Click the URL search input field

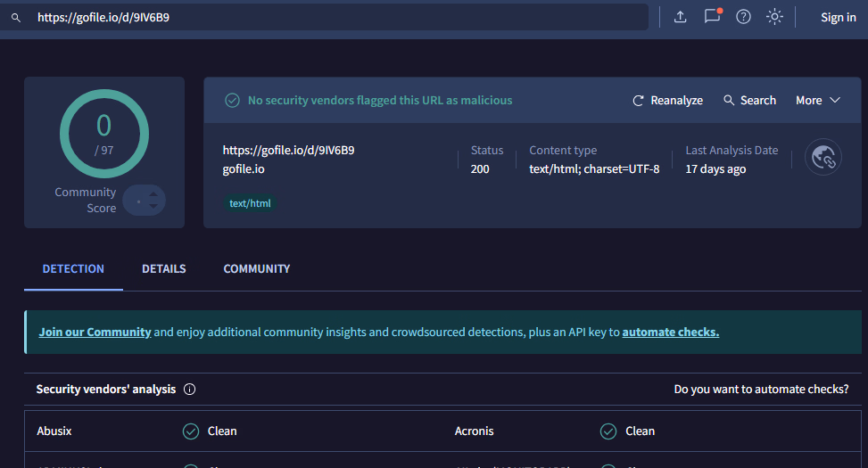(339, 17)
